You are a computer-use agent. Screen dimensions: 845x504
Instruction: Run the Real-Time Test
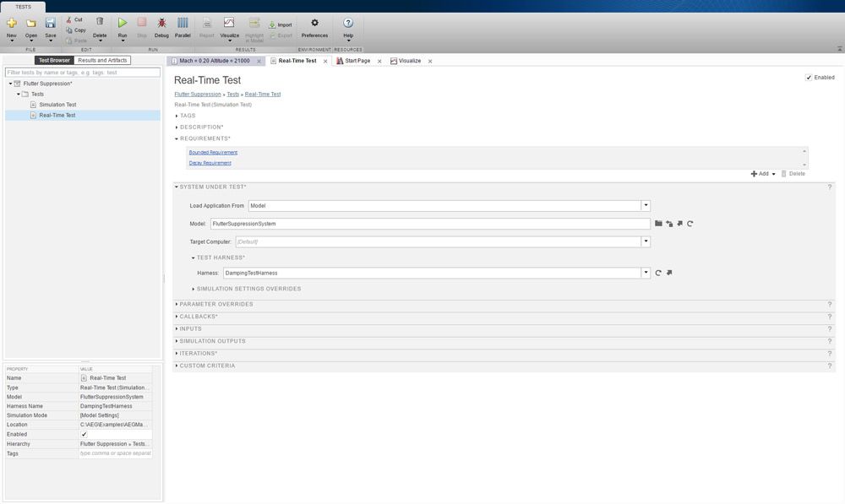(122, 24)
